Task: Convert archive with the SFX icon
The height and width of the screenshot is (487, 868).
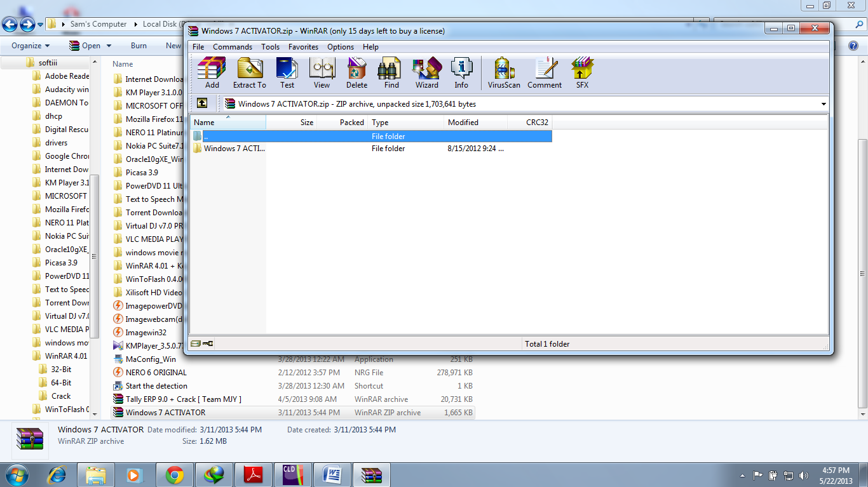Action: pos(582,73)
